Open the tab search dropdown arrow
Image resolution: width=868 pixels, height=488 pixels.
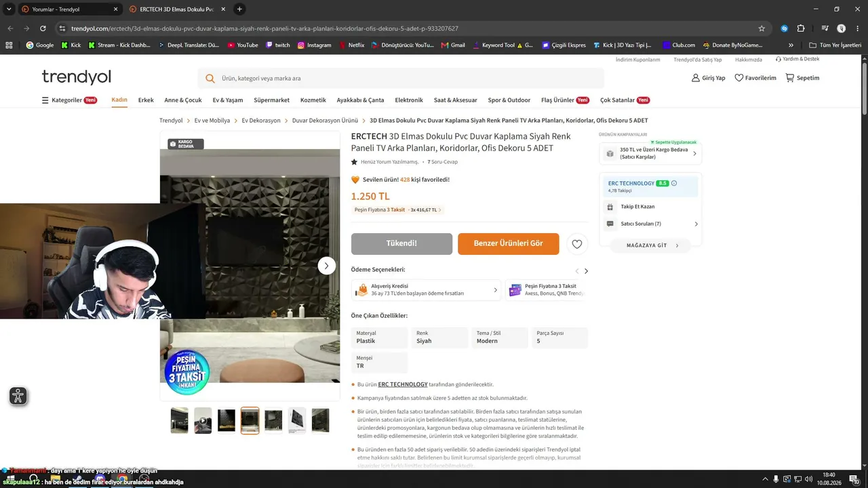(7, 9)
